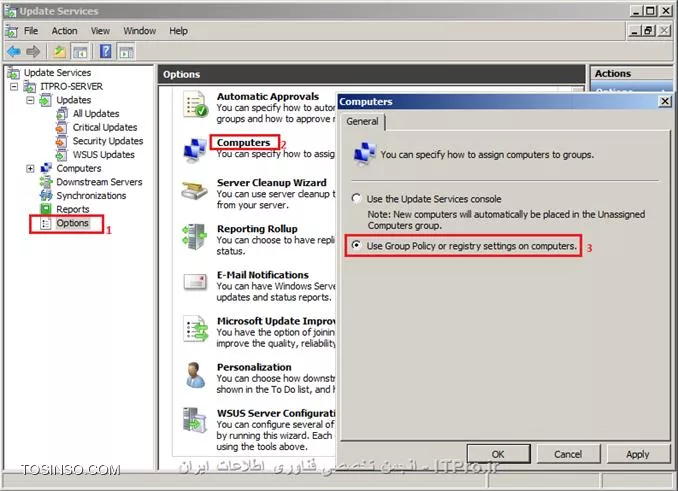Open the View menu
678x491 pixels.
pyautogui.click(x=100, y=31)
